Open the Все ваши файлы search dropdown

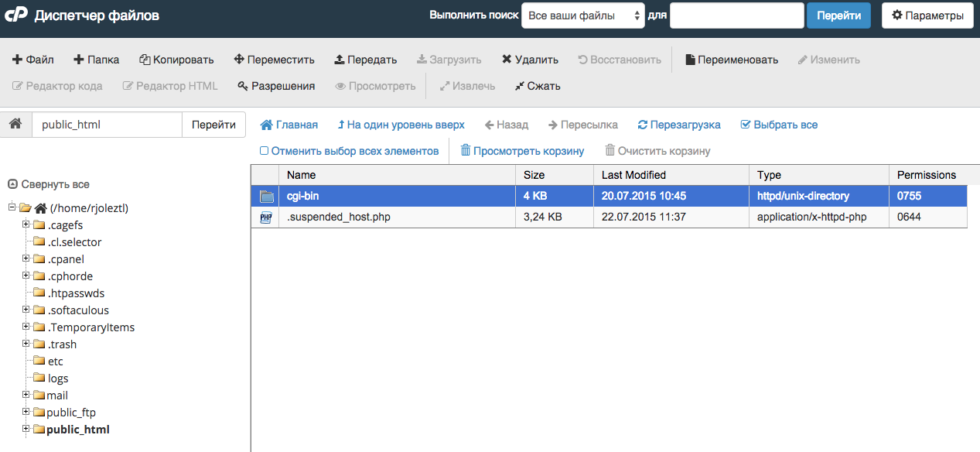click(583, 15)
